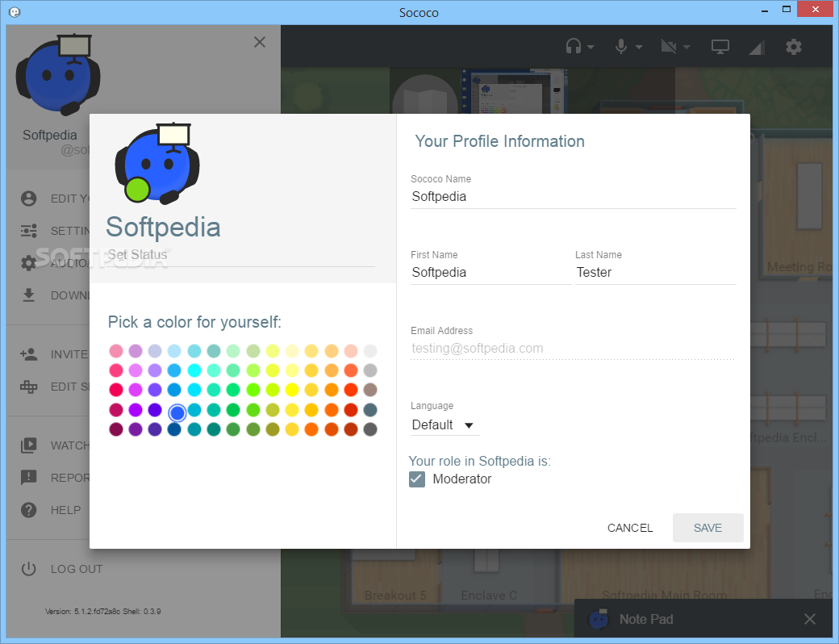Click the disabled camera icon
Screen dimensions: 839x644
pyautogui.click(x=668, y=47)
